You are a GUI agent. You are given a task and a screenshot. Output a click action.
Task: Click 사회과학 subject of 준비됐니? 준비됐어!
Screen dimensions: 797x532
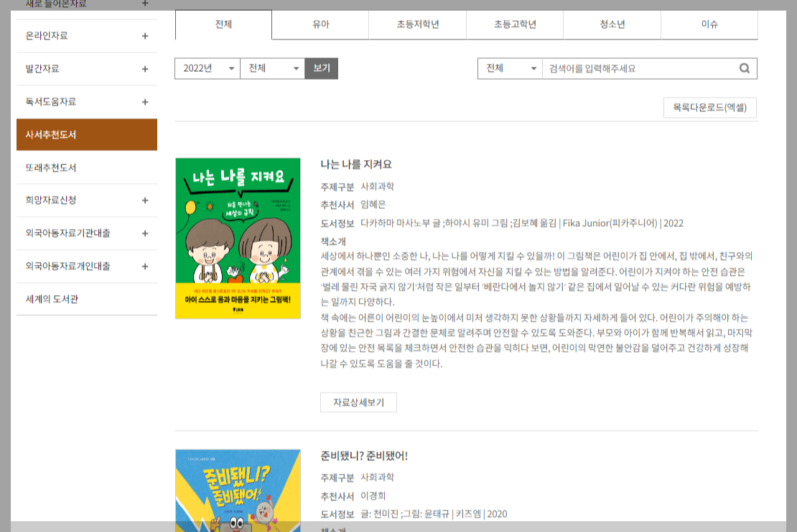[377, 477]
